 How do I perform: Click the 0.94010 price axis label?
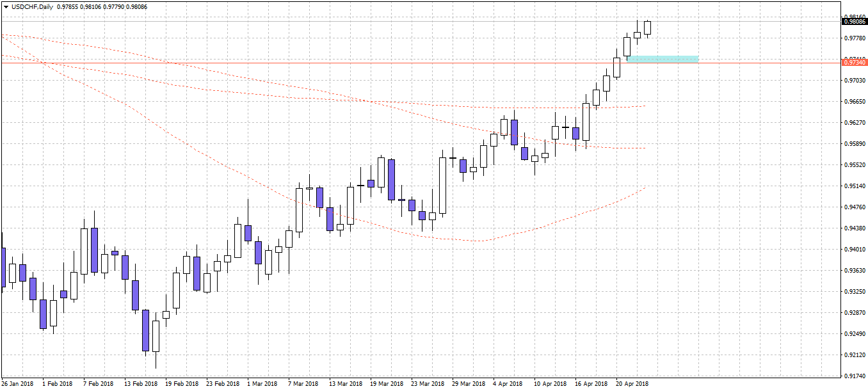point(856,250)
